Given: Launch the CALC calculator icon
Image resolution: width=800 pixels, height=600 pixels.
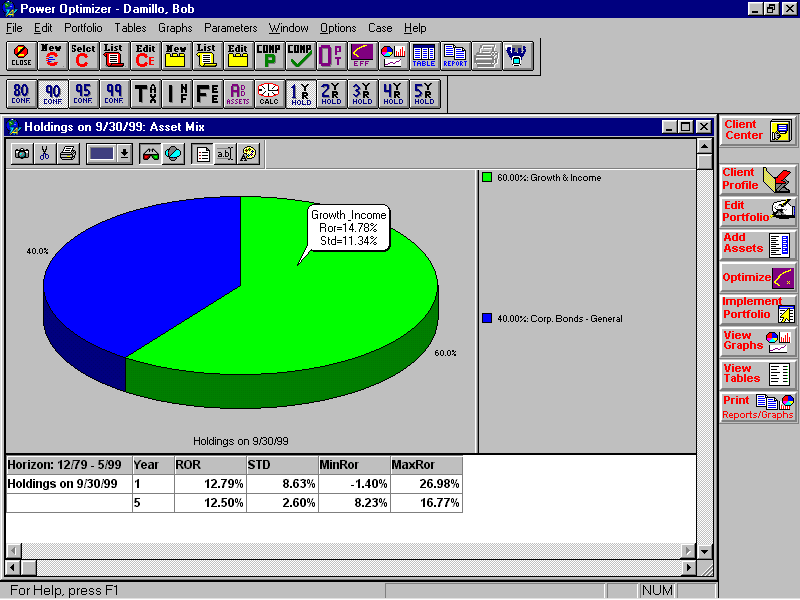Looking at the screenshot, I should click(268, 93).
